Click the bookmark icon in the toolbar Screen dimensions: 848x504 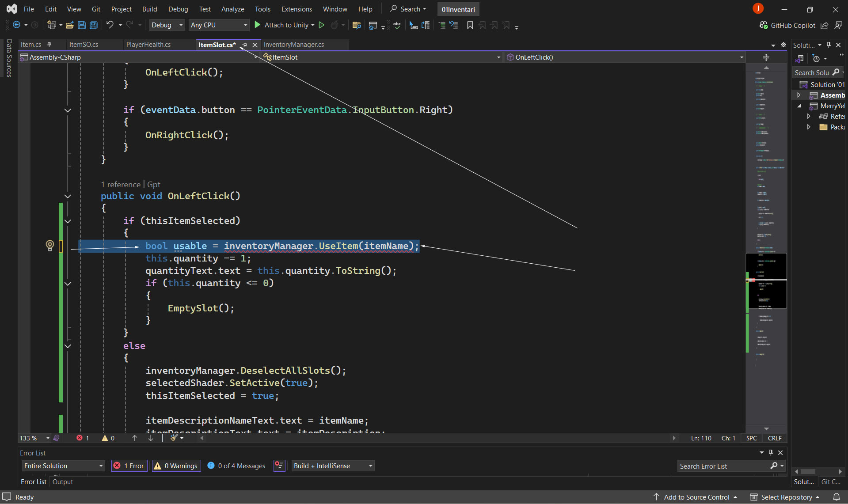point(470,25)
